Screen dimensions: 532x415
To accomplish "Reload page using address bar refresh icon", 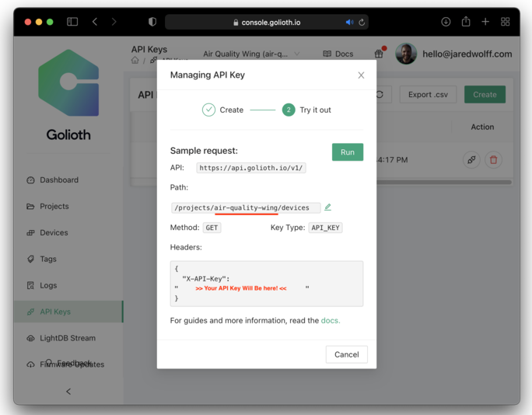I will pyautogui.click(x=362, y=23).
